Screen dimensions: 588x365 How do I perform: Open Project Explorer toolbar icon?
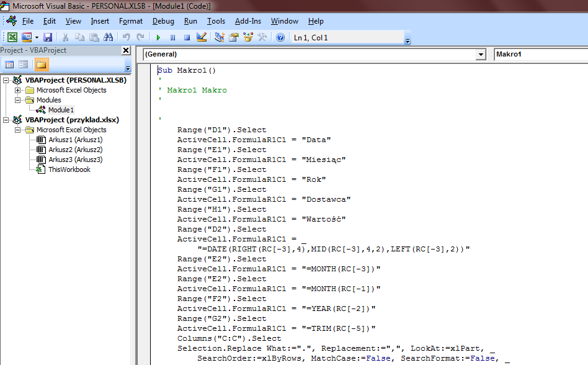pos(220,37)
